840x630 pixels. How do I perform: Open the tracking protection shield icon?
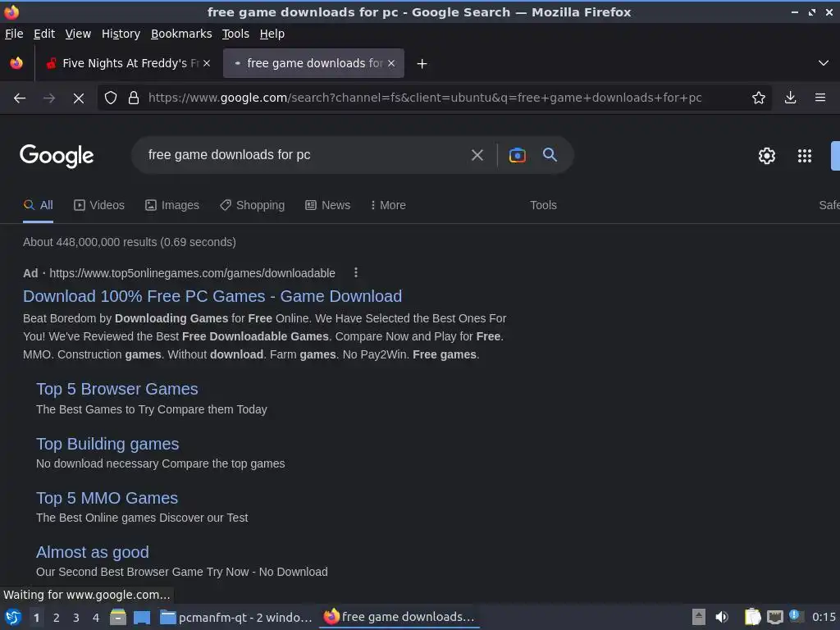(x=111, y=98)
